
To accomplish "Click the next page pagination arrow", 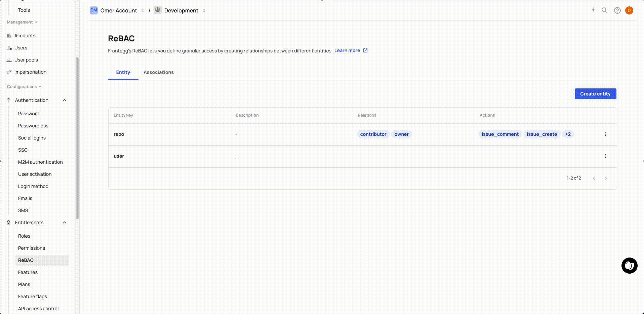I will coord(606,178).
